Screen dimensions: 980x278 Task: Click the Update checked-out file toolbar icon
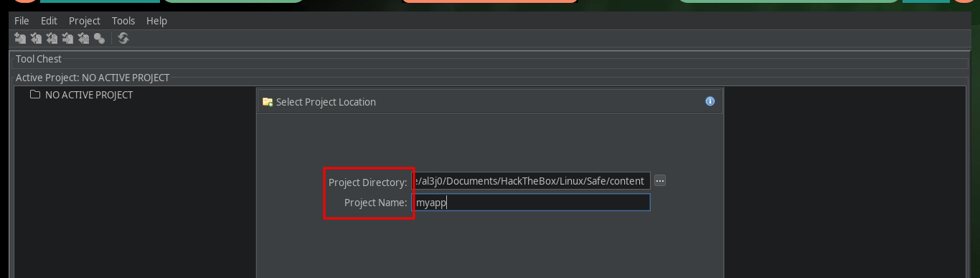pos(52,38)
